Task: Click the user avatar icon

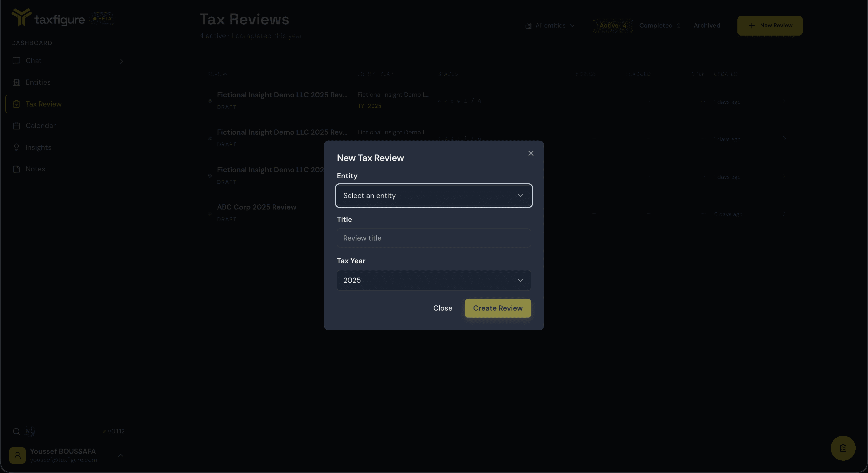Action: (x=18, y=455)
